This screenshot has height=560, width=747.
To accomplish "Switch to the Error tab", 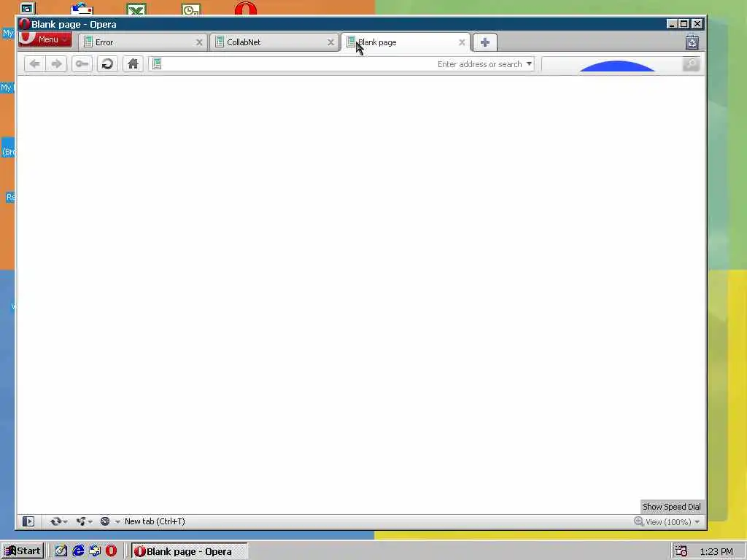I will pos(142,42).
